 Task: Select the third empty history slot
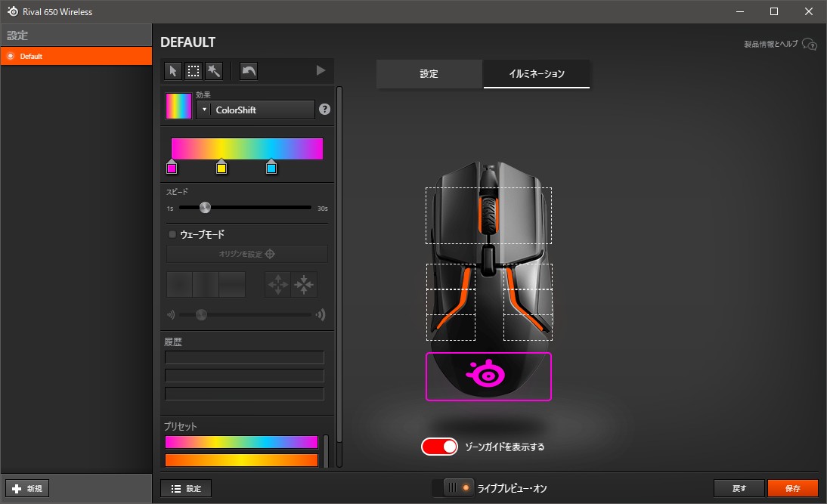[x=244, y=394]
